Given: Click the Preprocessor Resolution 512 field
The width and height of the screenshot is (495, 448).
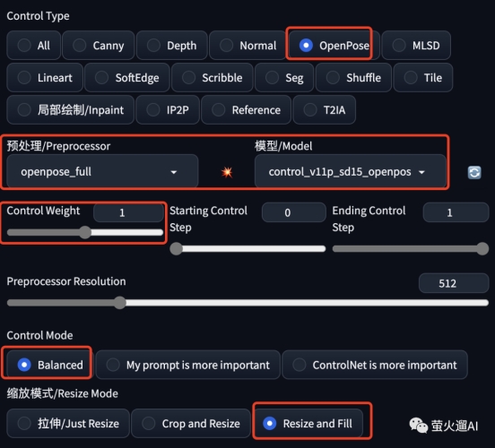Looking at the screenshot, I should click(x=454, y=283).
